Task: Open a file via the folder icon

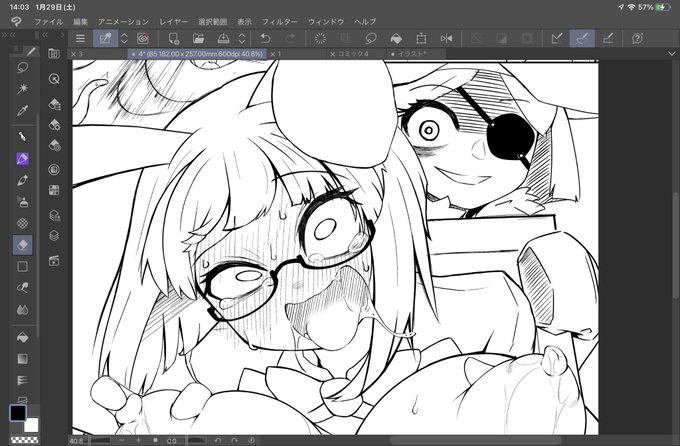Action: pyautogui.click(x=199, y=39)
